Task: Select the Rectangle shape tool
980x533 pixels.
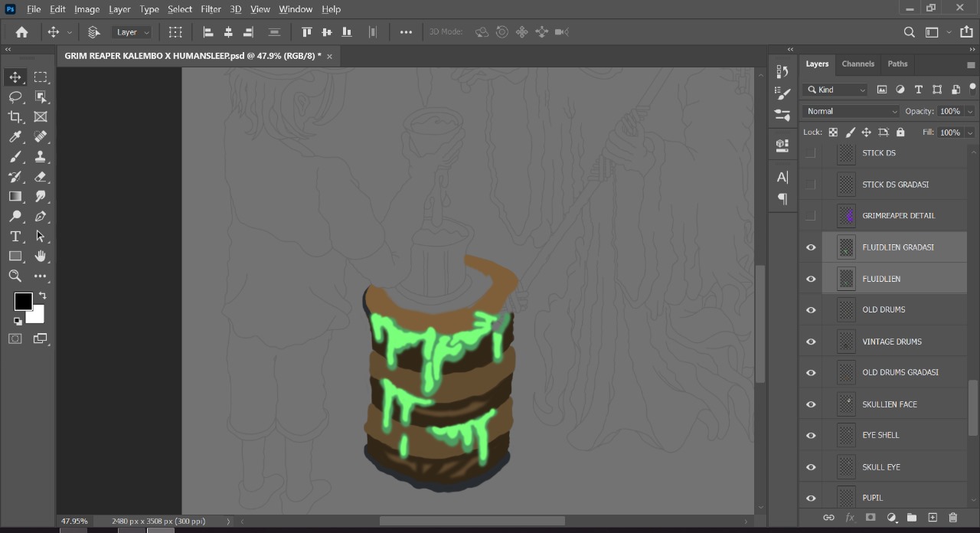Action: point(15,256)
